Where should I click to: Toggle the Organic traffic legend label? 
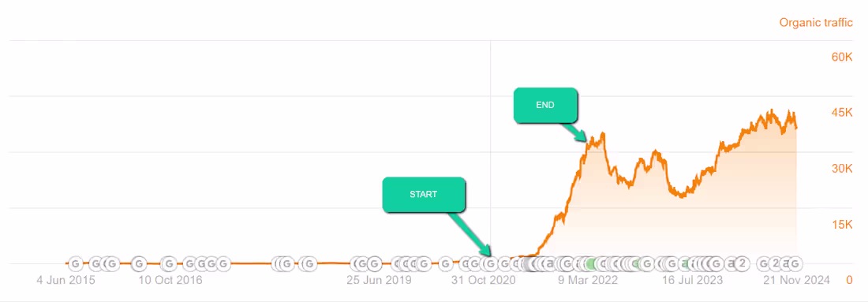click(x=816, y=23)
